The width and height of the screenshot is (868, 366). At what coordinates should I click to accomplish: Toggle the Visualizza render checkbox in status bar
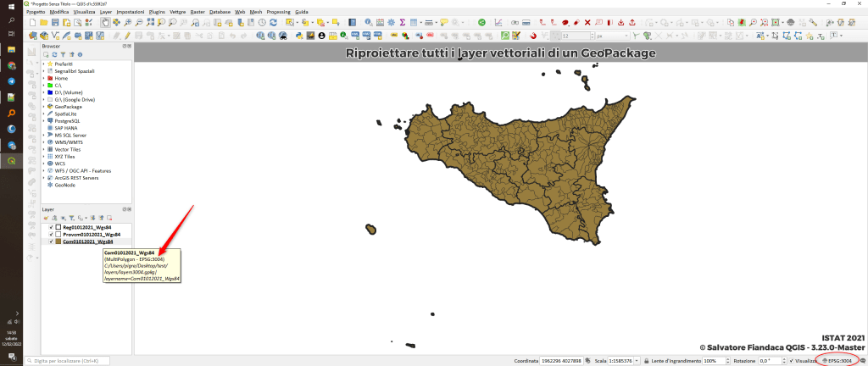[792, 361]
